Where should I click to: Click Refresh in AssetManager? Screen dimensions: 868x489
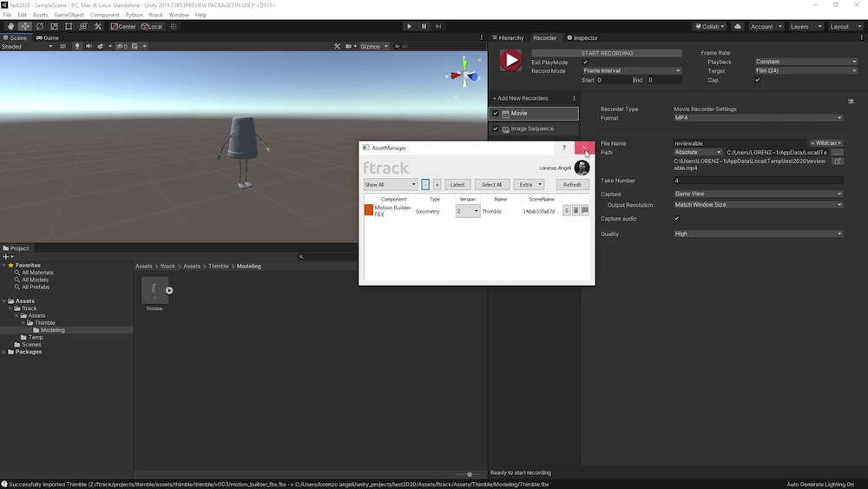[572, 184]
